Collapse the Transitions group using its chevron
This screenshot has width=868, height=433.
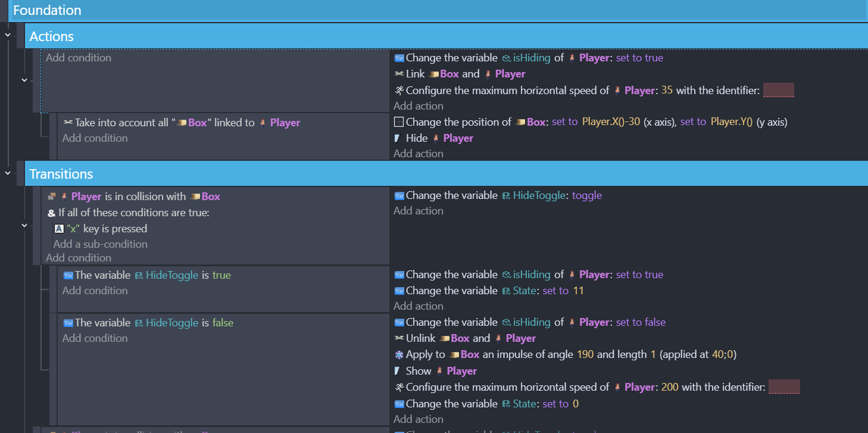(x=8, y=173)
